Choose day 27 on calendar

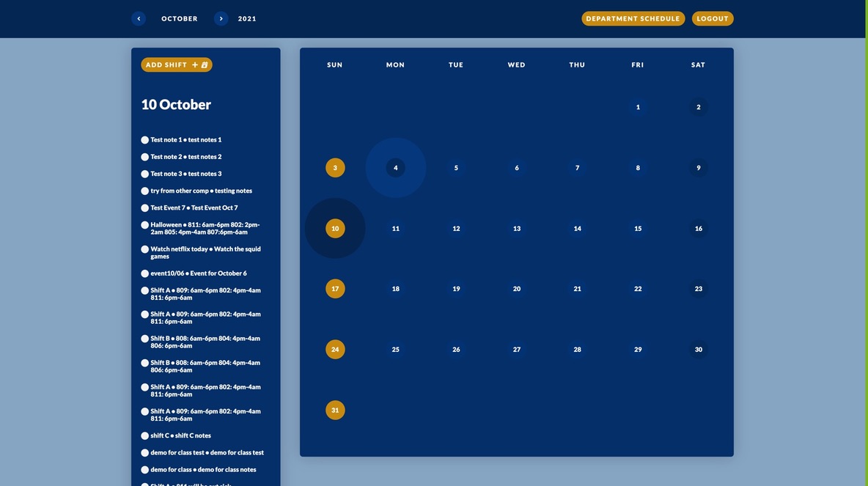(x=517, y=349)
